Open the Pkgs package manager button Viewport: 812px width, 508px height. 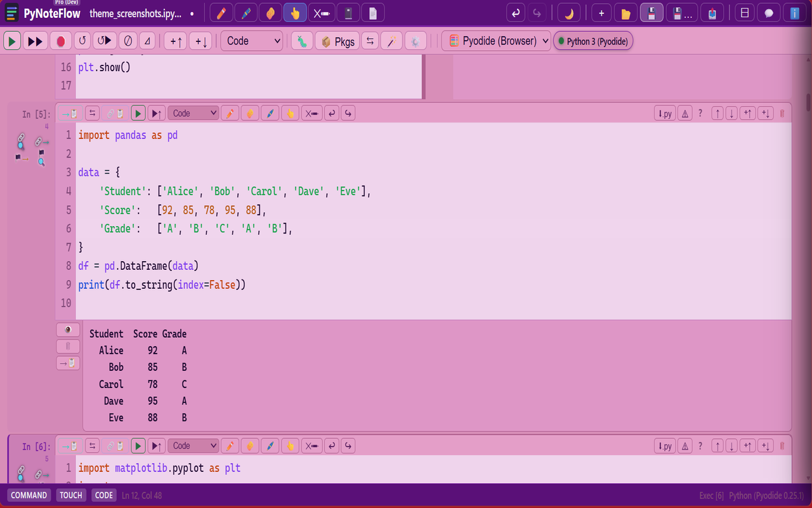coord(337,41)
